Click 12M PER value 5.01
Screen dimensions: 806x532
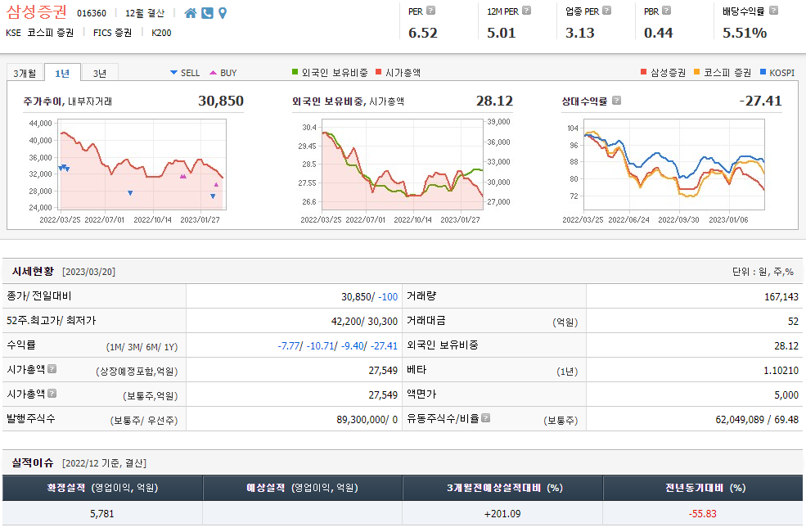click(x=501, y=33)
